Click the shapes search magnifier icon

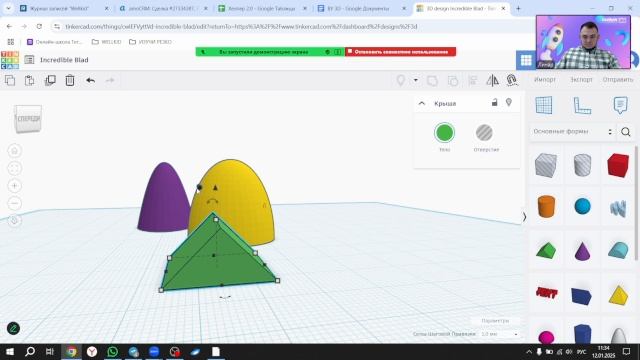(x=626, y=131)
